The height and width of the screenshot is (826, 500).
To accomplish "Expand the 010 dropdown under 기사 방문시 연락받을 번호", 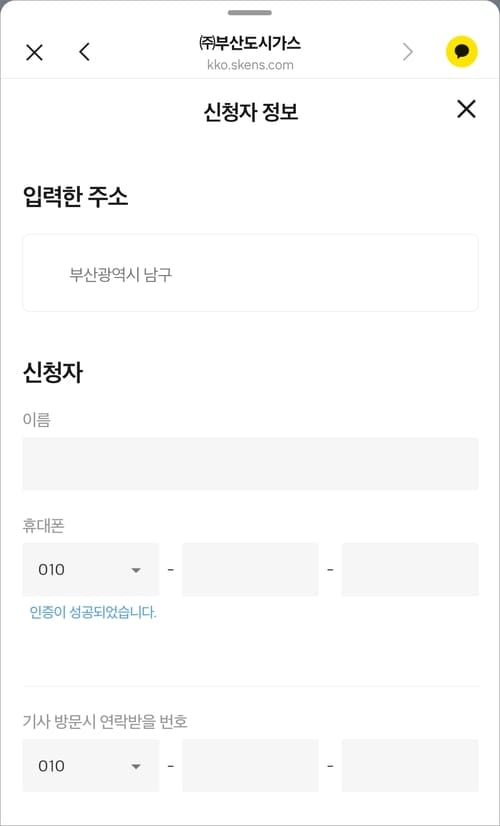I will [x=91, y=765].
